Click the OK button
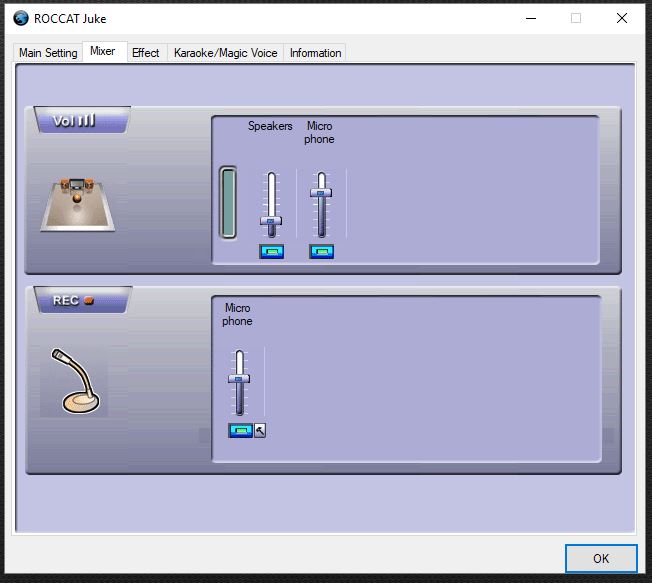652x583 pixels. [601, 558]
